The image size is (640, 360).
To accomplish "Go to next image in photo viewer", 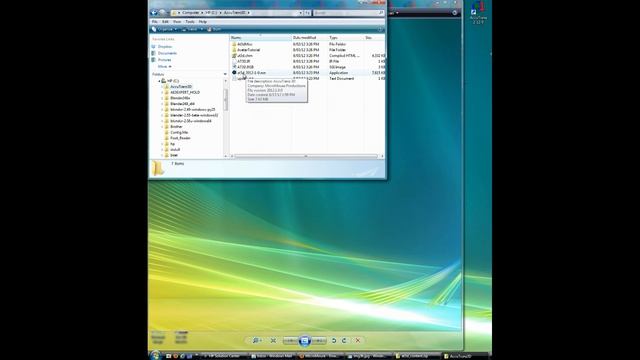I will click(319, 340).
